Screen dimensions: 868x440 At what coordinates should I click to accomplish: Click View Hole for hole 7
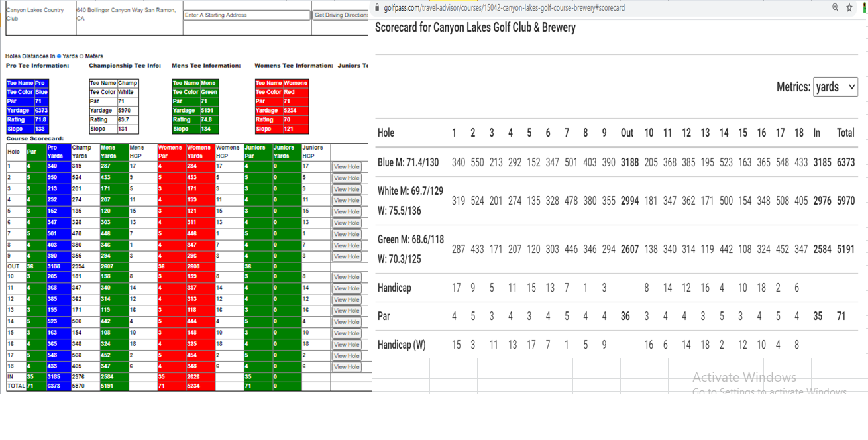coord(347,234)
